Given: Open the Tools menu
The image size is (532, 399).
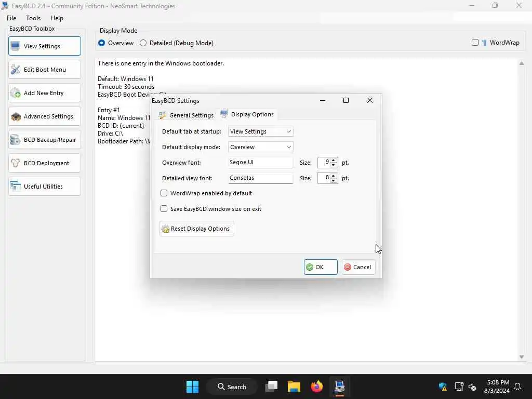Looking at the screenshot, I should 33,18.
